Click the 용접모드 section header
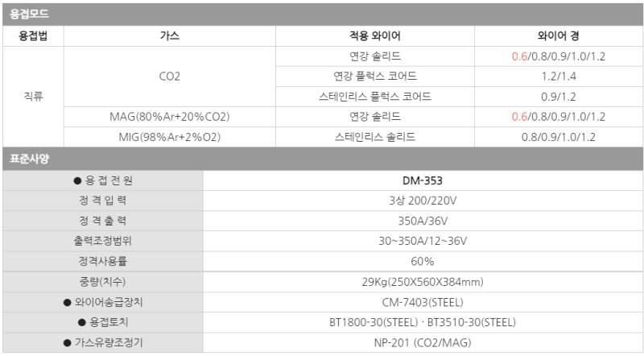Viewport: 644px width, 356px height. tap(27, 14)
